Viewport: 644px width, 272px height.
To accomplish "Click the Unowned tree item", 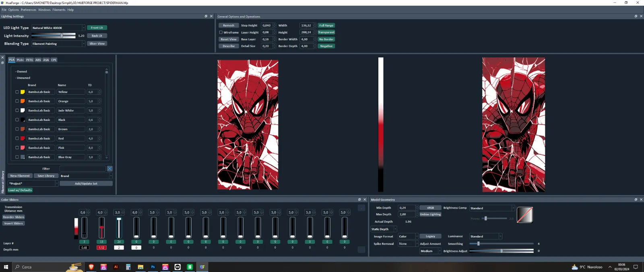I will click(x=23, y=78).
